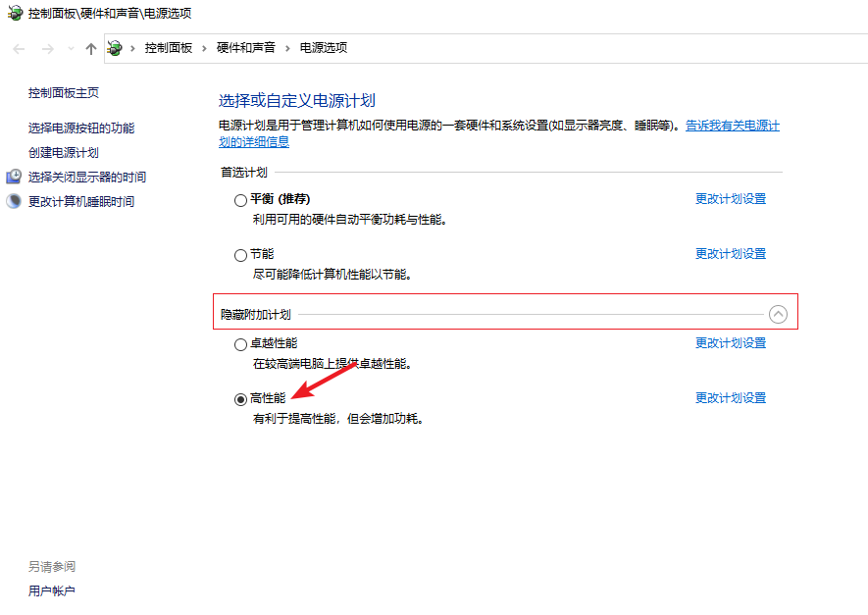Go up one level with up arrow

pos(91,48)
